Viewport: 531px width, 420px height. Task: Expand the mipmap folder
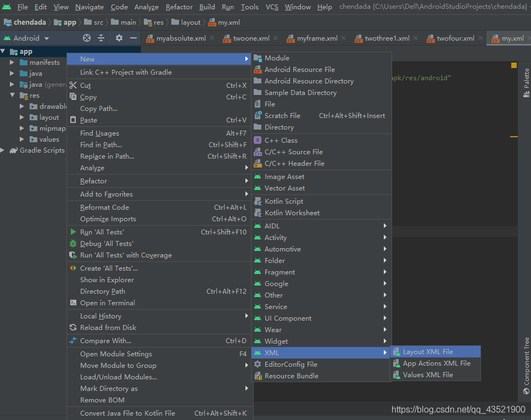21,128
